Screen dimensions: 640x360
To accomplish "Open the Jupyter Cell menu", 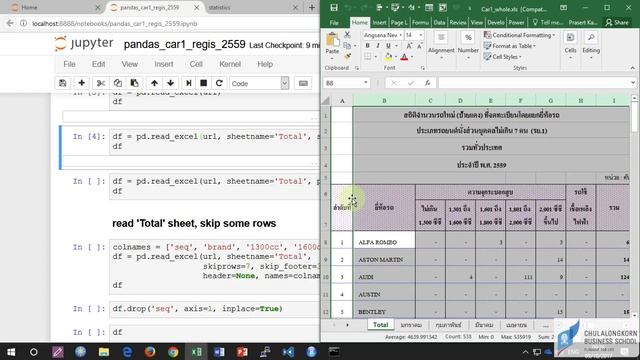I will coord(196,64).
